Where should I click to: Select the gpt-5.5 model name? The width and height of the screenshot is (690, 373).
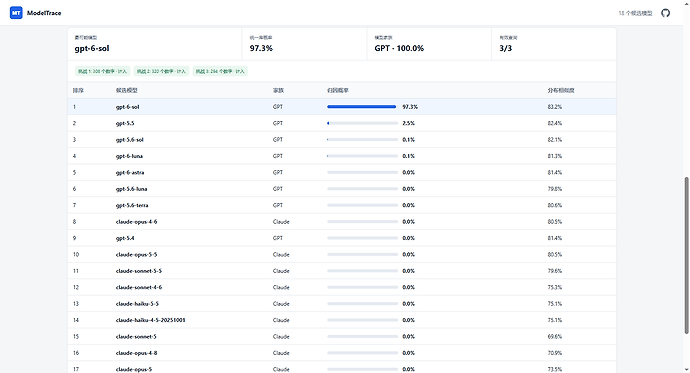point(125,123)
